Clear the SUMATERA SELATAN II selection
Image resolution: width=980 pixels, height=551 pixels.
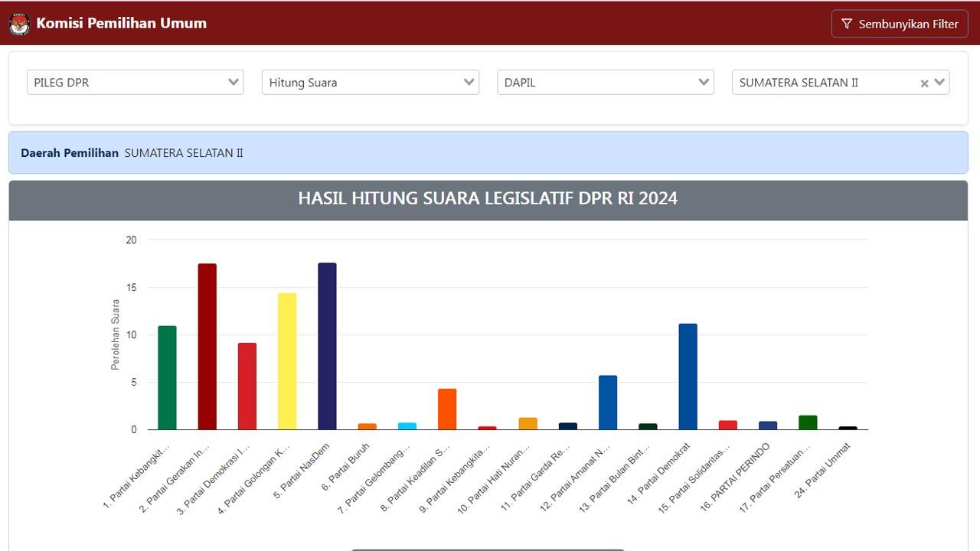pos(924,83)
